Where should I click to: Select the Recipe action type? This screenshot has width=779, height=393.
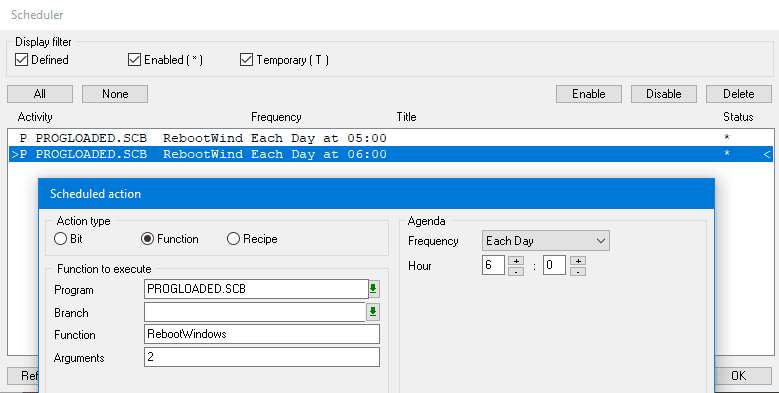(x=234, y=239)
